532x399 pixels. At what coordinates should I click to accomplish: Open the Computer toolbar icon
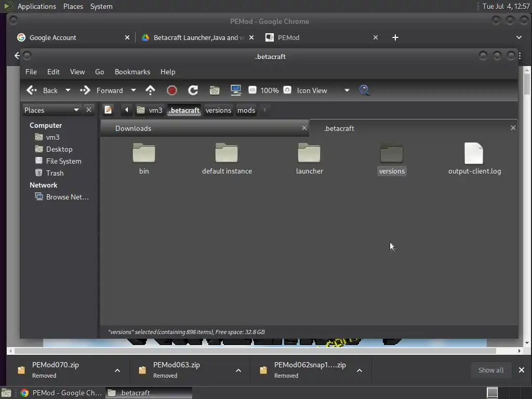tap(236, 90)
